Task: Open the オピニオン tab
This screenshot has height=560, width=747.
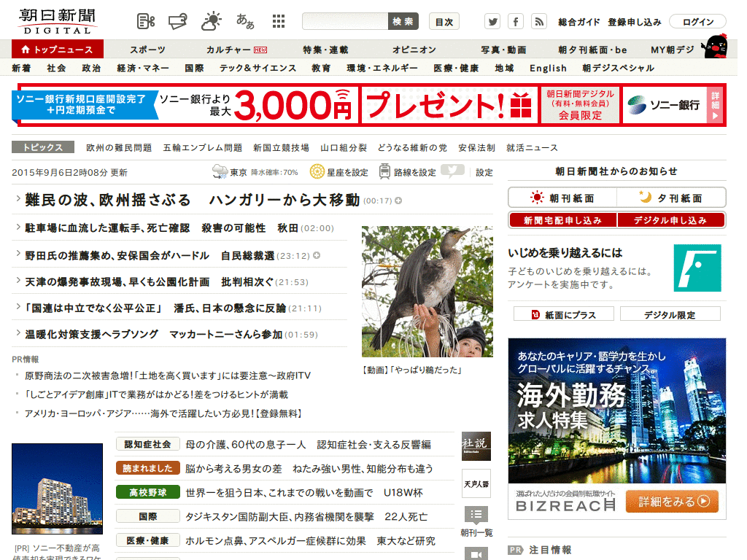Action: [414, 50]
